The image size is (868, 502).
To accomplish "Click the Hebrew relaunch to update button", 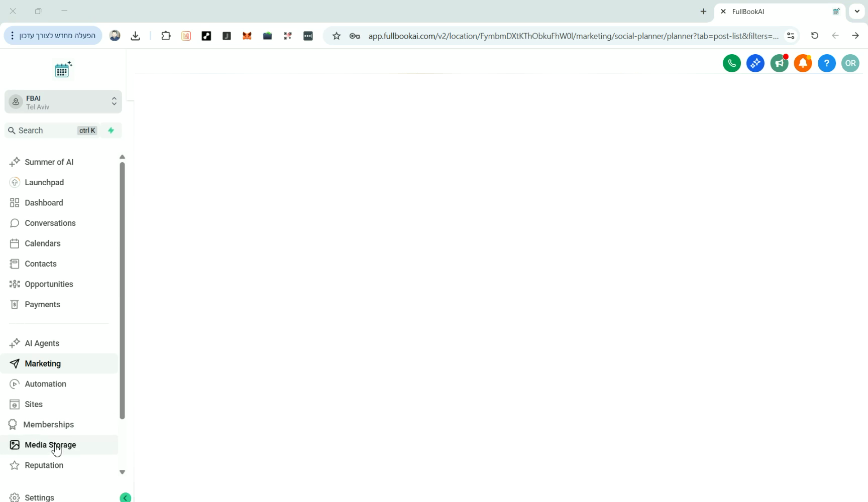I will [53, 36].
